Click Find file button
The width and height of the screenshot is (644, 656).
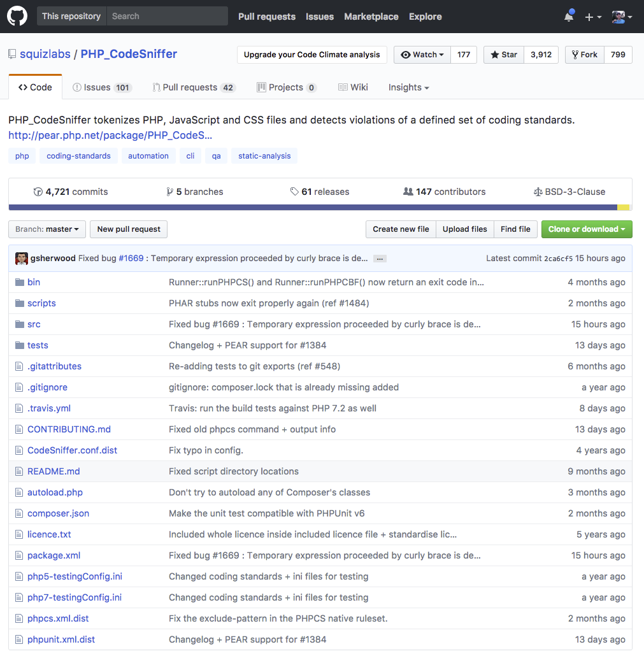(515, 229)
